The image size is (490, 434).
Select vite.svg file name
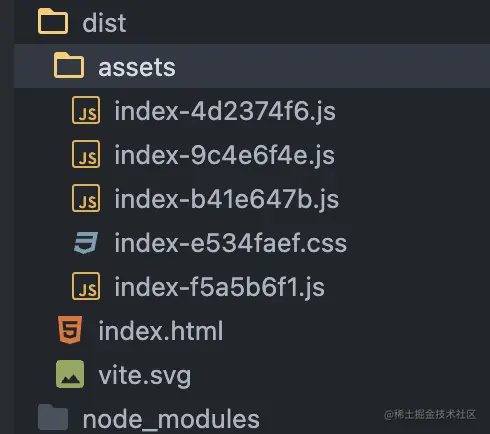coord(145,376)
